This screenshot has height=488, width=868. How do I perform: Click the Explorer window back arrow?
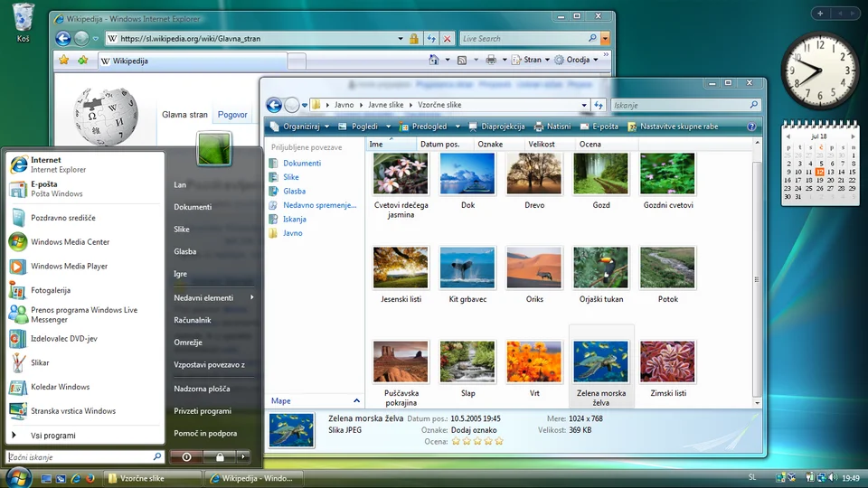point(274,105)
